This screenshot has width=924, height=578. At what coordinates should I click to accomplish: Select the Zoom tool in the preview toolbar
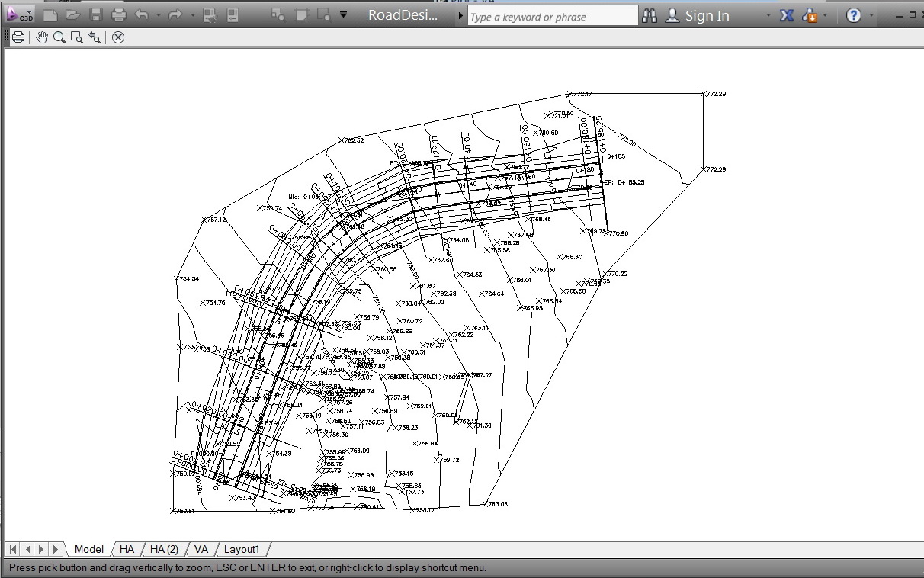(x=59, y=37)
